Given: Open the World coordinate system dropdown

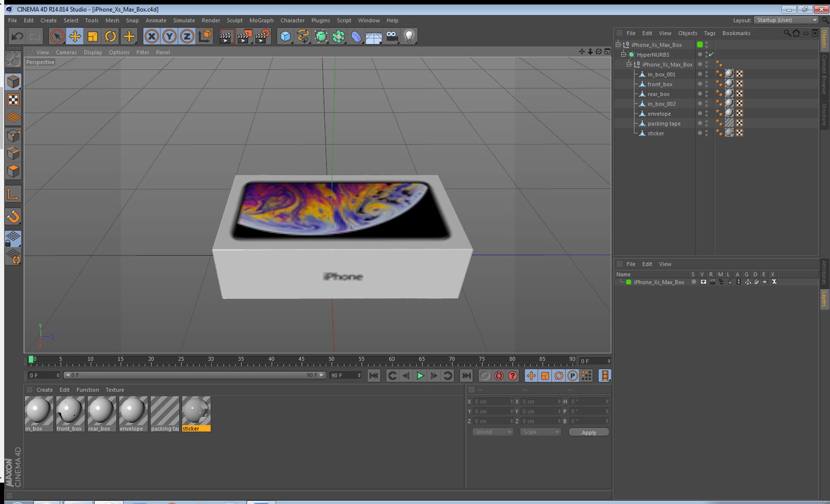Looking at the screenshot, I should click(493, 432).
